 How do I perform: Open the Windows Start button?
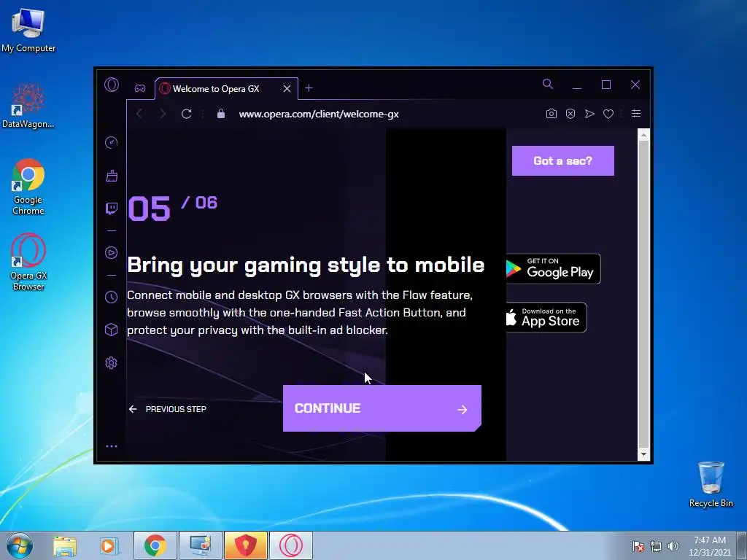coord(20,545)
